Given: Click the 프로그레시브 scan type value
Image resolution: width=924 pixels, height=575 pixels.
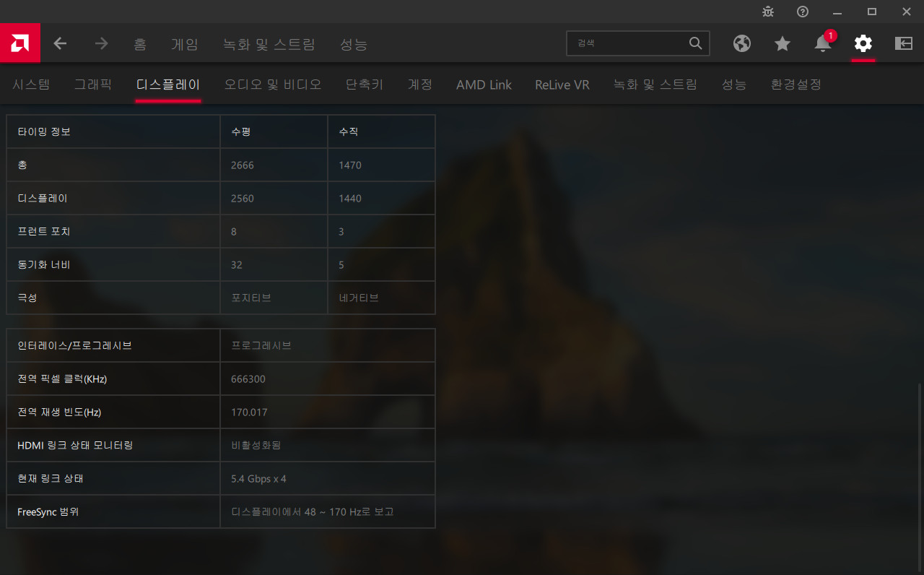Looking at the screenshot, I should 261,346.
